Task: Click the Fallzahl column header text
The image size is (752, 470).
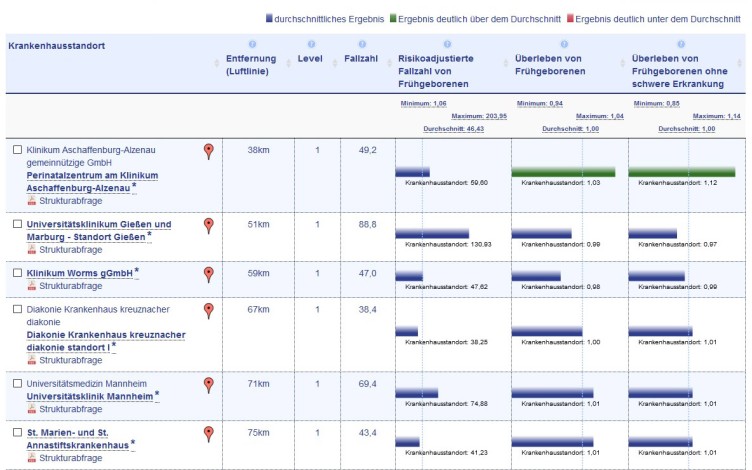Action: [361, 59]
